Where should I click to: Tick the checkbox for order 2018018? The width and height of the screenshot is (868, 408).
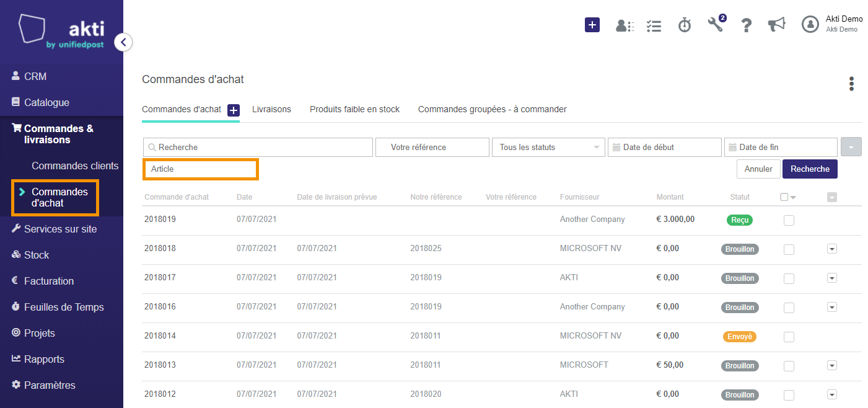pyautogui.click(x=789, y=249)
